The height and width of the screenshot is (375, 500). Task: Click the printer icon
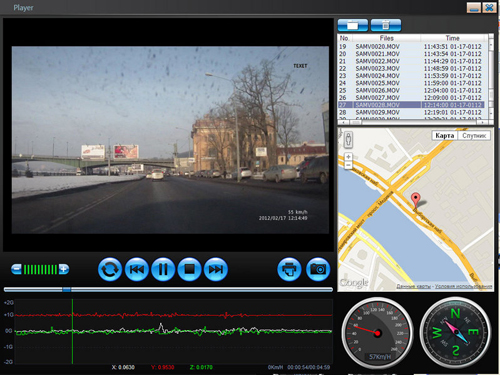pos(289,269)
